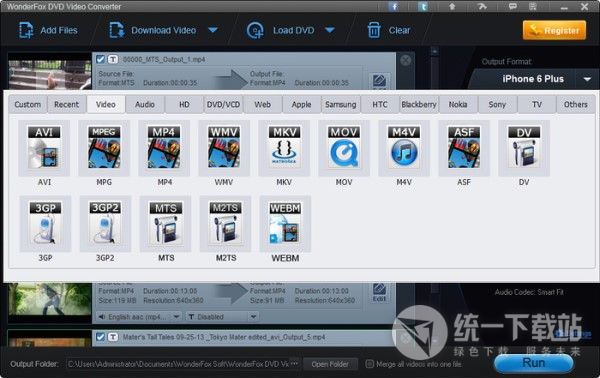Open the Others tab
Image resolution: width=600 pixels, height=378 pixels.
(576, 104)
